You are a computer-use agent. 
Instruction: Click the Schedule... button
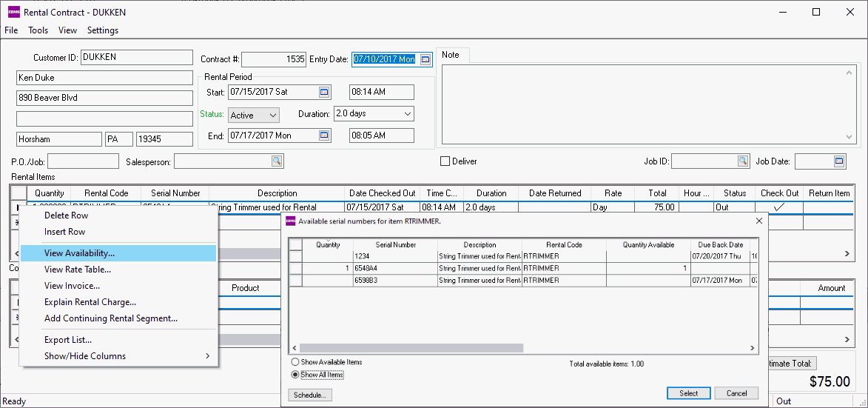309,395
